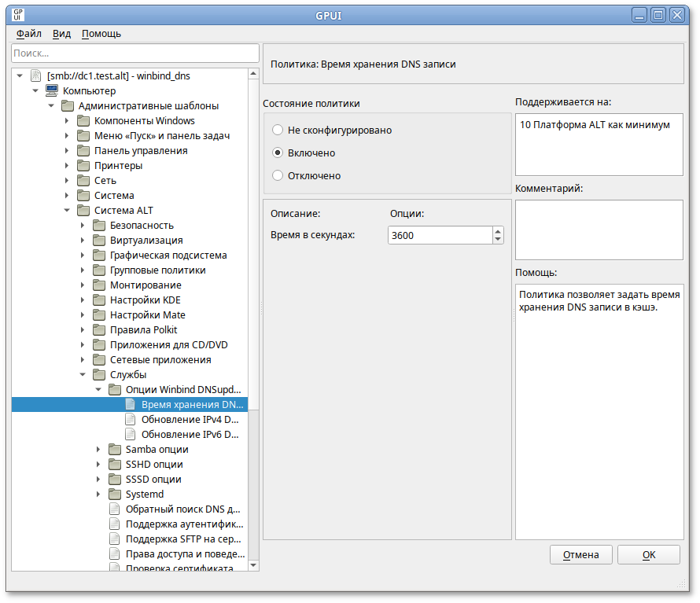Click the document icon of Обратный поиск DNS

tap(114, 509)
